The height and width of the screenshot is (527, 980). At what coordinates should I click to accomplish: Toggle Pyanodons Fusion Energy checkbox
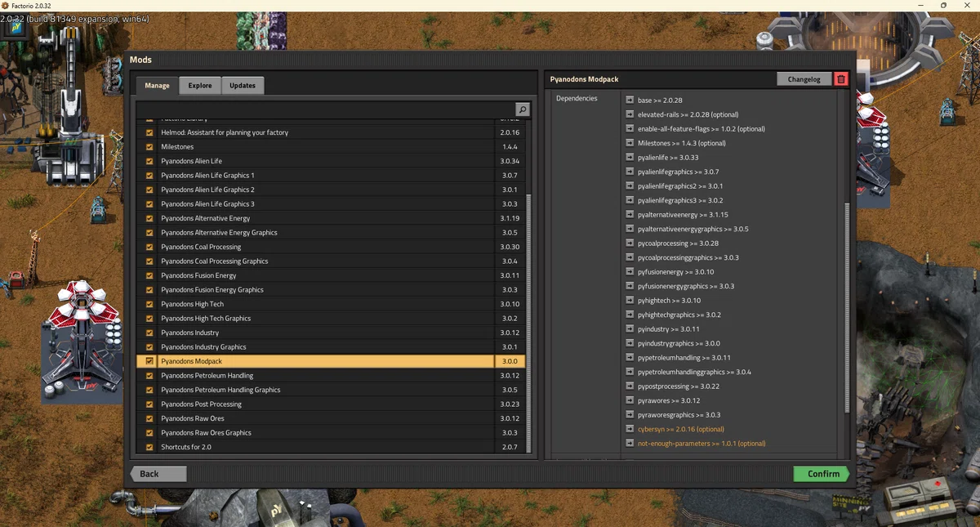149,275
